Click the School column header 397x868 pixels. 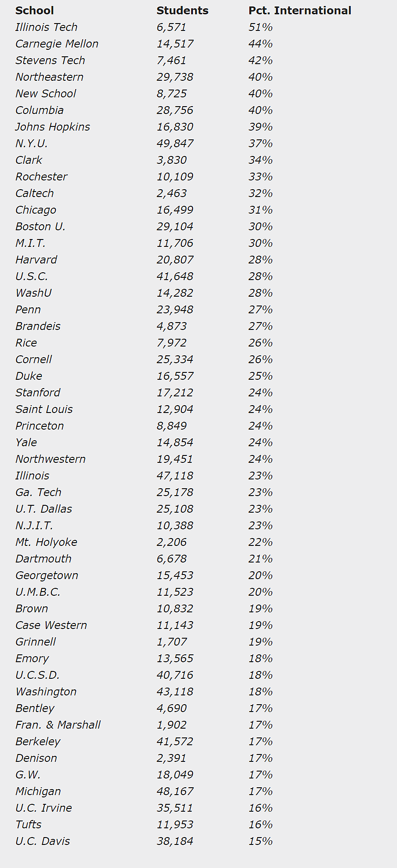click(x=35, y=11)
